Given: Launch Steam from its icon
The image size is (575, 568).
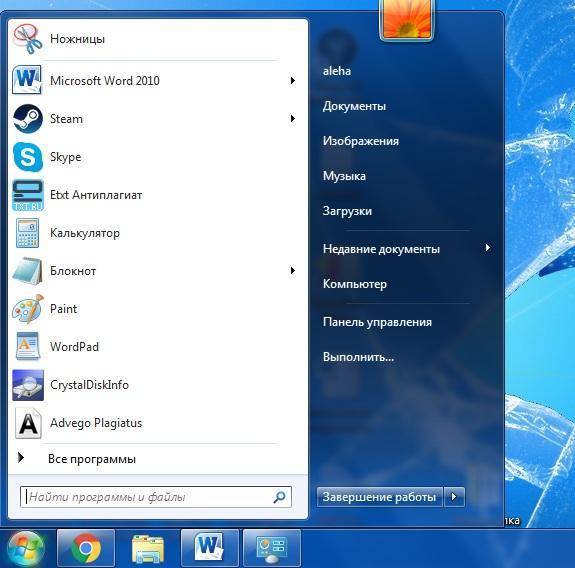Looking at the screenshot, I should tap(28, 119).
